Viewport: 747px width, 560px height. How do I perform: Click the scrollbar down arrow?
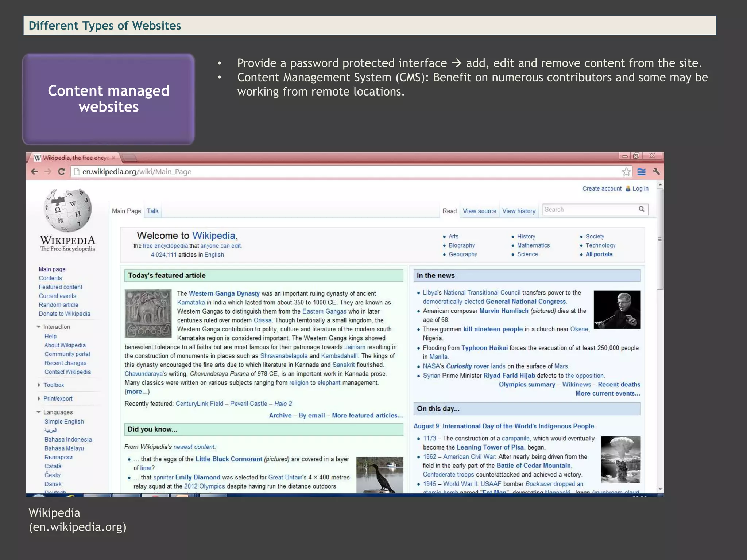[x=659, y=489]
